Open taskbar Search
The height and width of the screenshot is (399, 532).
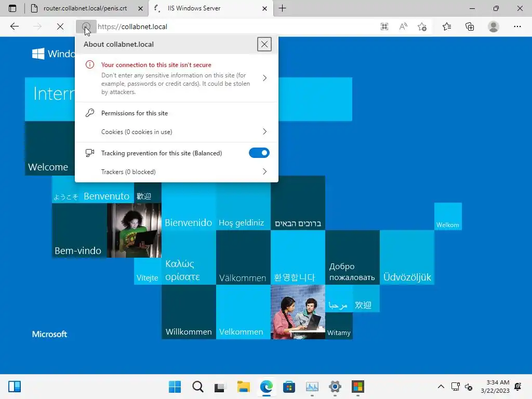pyautogui.click(x=198, y=387)
